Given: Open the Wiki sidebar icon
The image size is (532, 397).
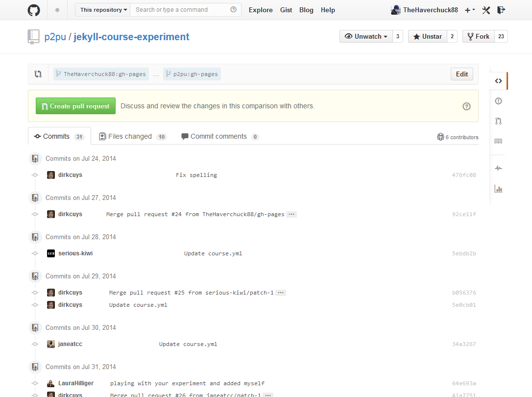Looking at the screenshot, I should (x=498, y=141).
